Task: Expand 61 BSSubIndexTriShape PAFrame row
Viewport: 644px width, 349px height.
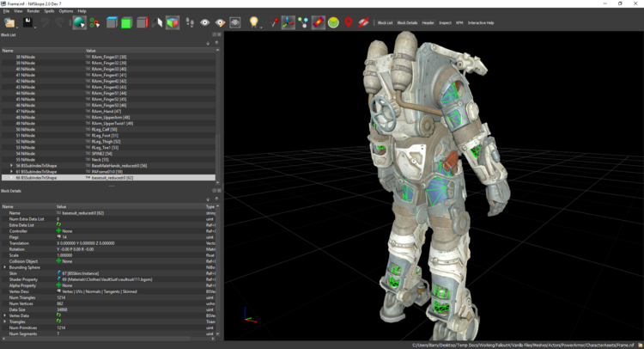Action: [x=11, y=171]
